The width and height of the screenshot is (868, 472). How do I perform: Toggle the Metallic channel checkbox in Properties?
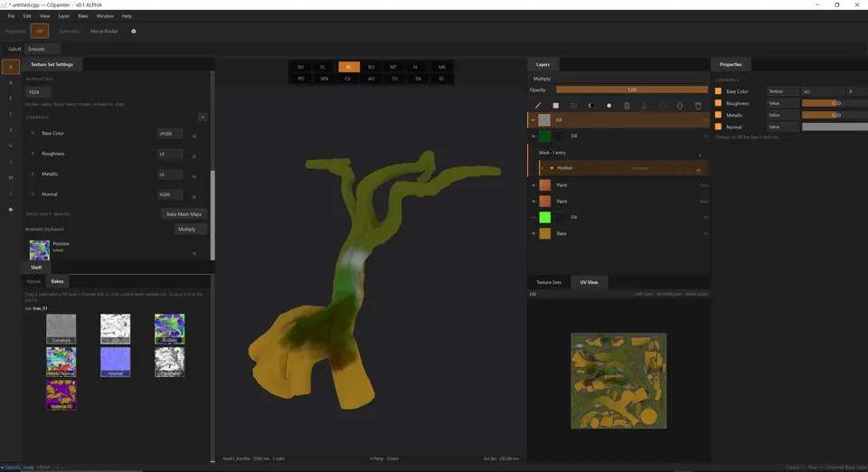[x=718, y=115]
